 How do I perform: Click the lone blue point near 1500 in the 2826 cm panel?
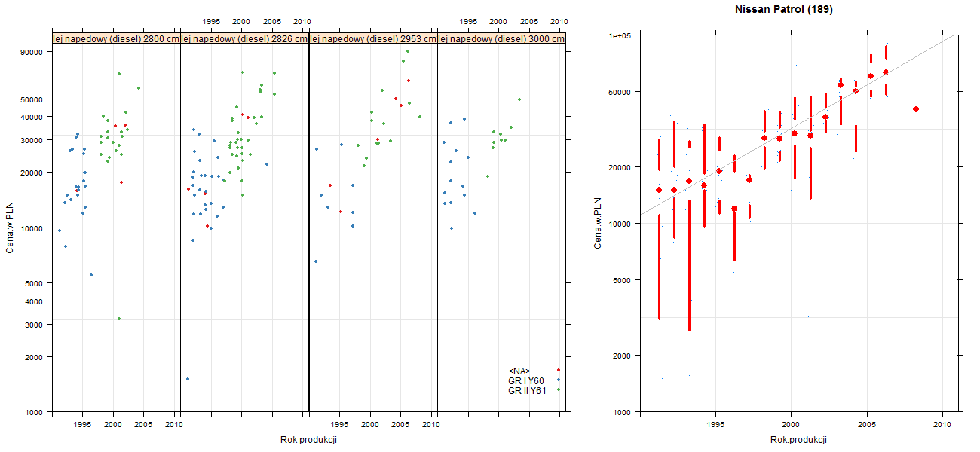187,379
